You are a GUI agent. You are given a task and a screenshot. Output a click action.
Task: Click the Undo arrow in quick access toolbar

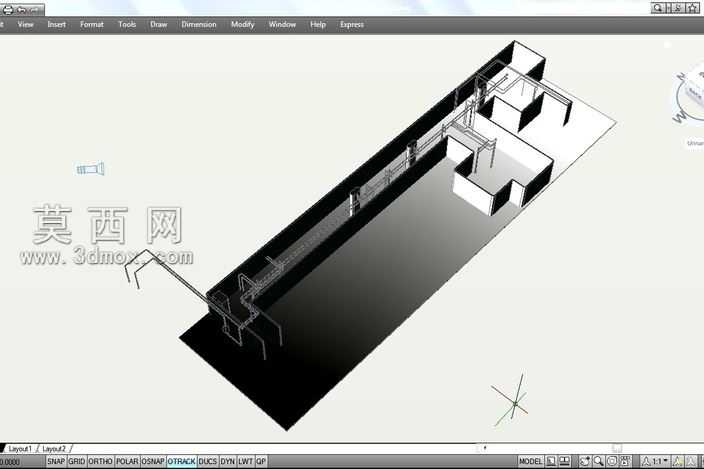21,10
